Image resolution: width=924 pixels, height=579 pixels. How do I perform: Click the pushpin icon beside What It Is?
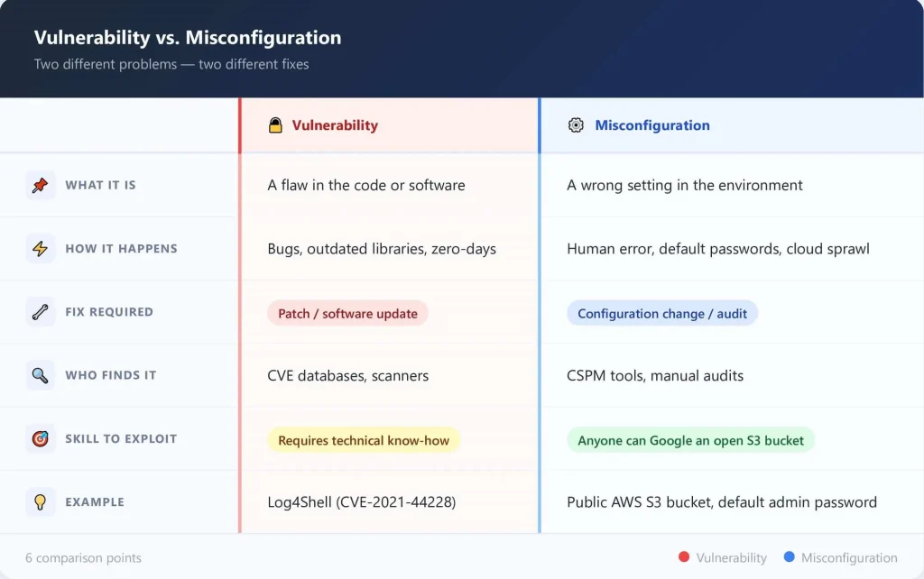click(x=40, y=185)
